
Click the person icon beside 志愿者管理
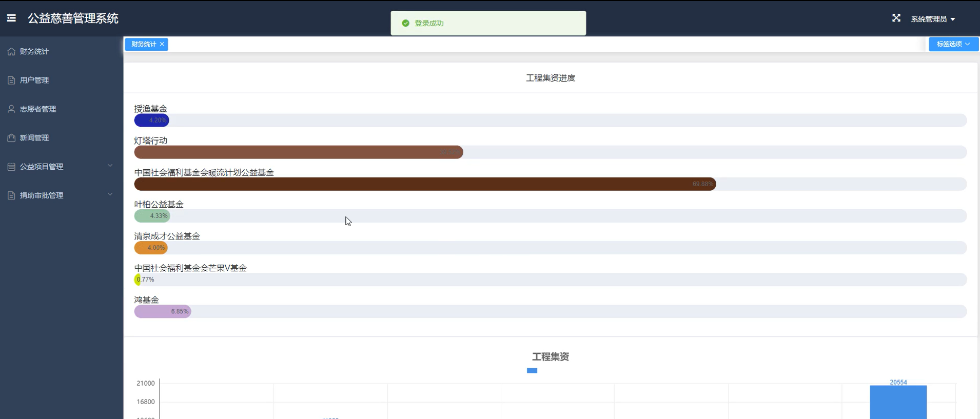click(11, 109)
